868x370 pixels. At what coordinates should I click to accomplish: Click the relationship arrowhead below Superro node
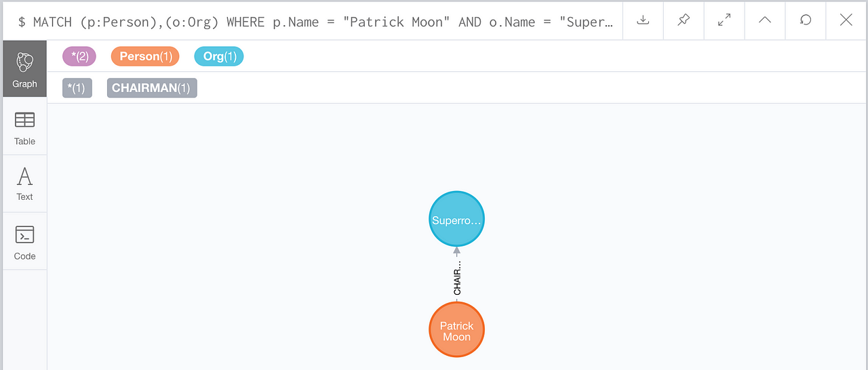[x=457, y=251]
